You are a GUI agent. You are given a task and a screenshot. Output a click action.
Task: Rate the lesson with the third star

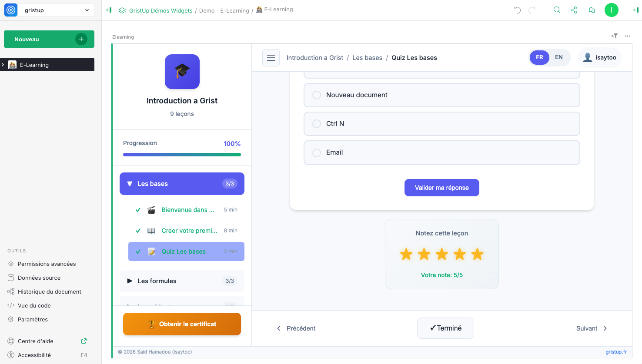[x=441, y=254]
